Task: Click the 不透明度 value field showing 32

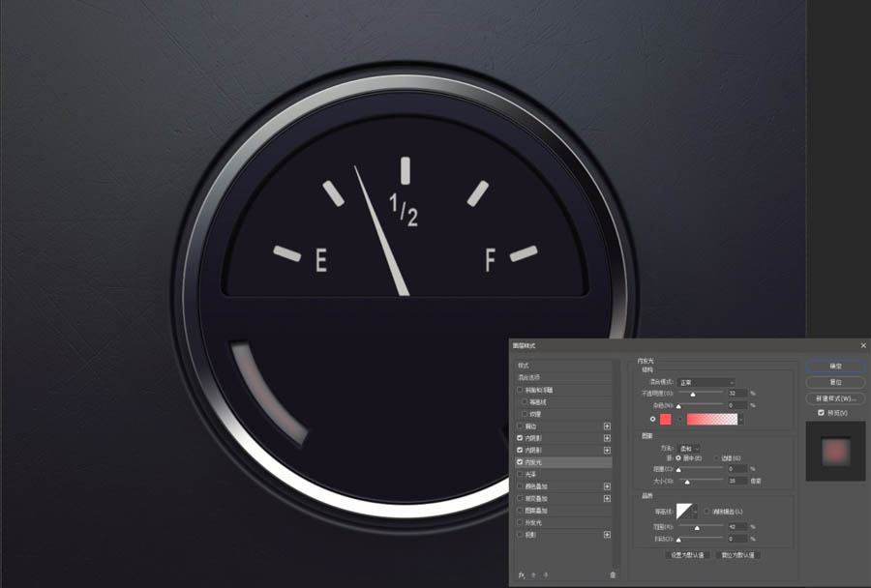Action: pyautogui.click(x=737, y=393)
